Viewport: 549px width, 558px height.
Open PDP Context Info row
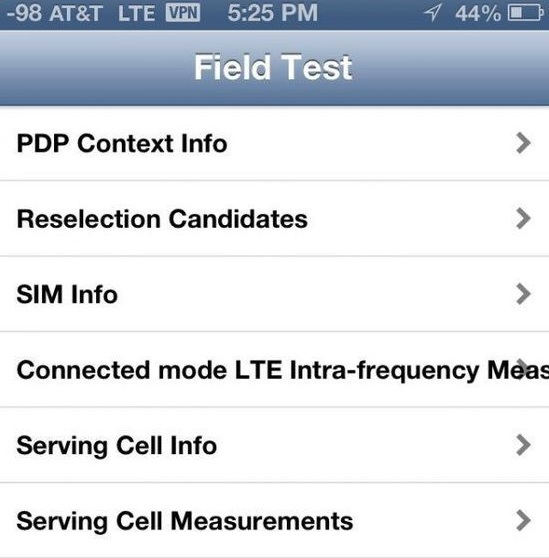274,143
